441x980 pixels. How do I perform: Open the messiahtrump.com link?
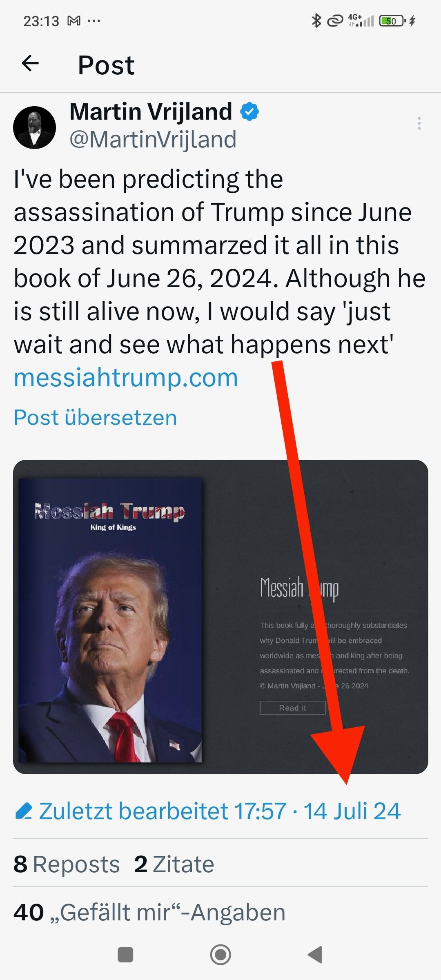(x=126, y=378)
